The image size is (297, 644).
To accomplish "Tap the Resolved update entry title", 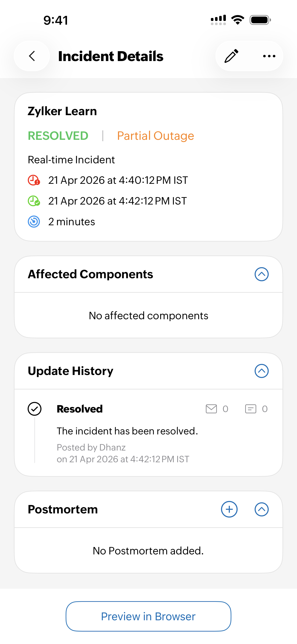I will [80, 409].
